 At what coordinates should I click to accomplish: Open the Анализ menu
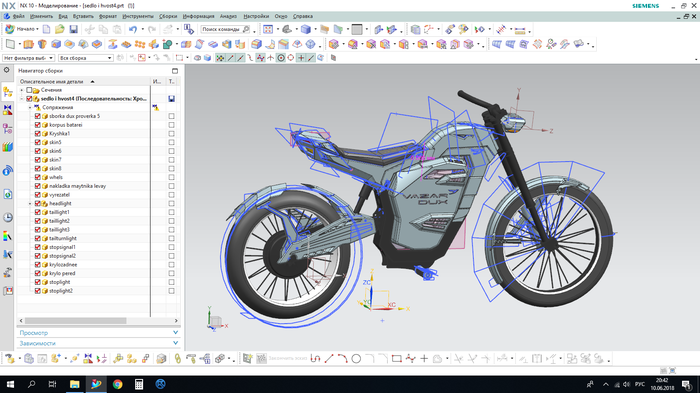click(228, 16)
